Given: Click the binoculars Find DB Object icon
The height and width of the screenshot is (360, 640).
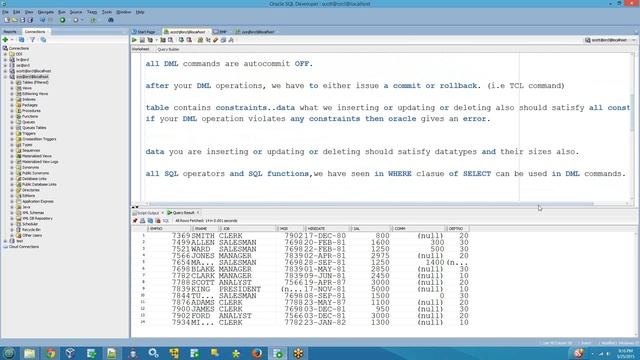Looking at the screenshot, I should tap(111, 20).
